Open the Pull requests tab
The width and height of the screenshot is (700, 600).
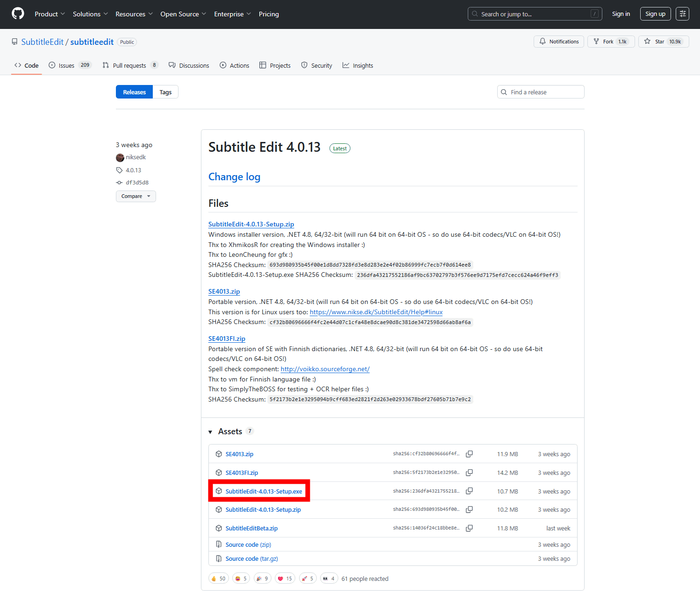(130, 65)
